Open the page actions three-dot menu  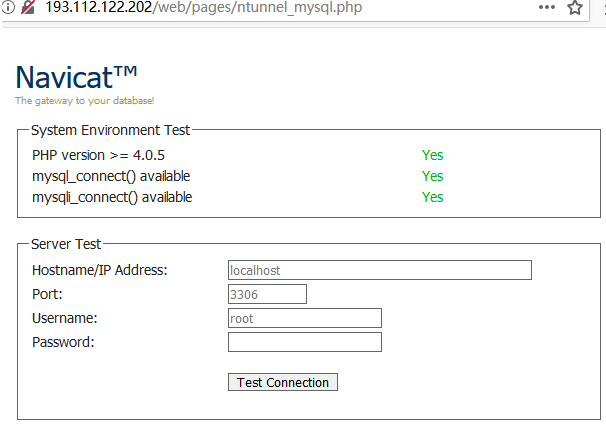[x=546, y=7]
